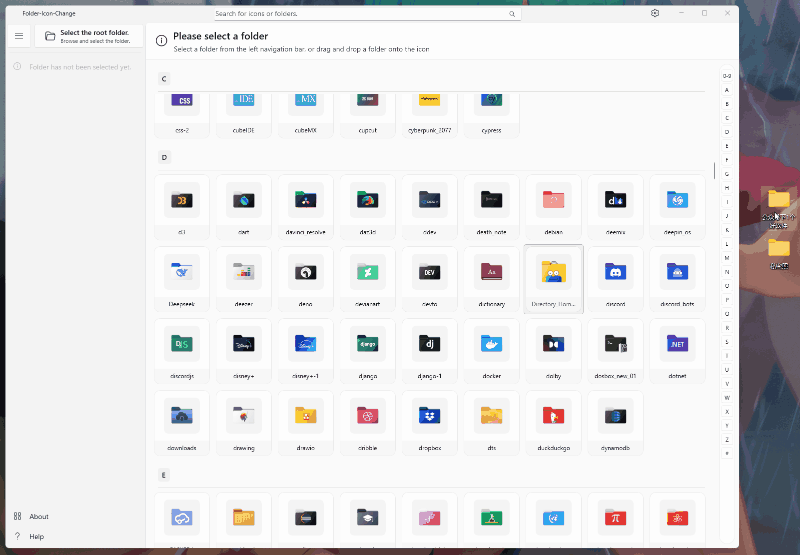Select the disney+-1 folder icon

pyautogui.click(x=306, y=351)
